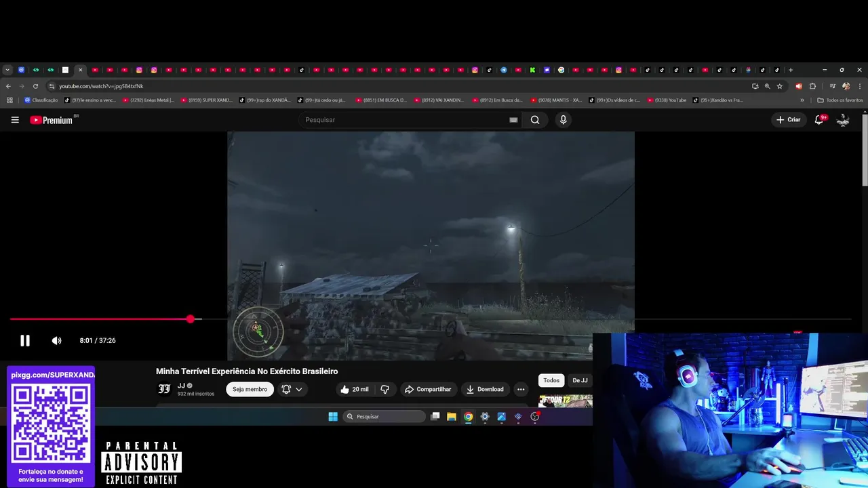Click the red speaker extension icon
Viewport: 868px width, 488px height.
click(x=798, y=86)
